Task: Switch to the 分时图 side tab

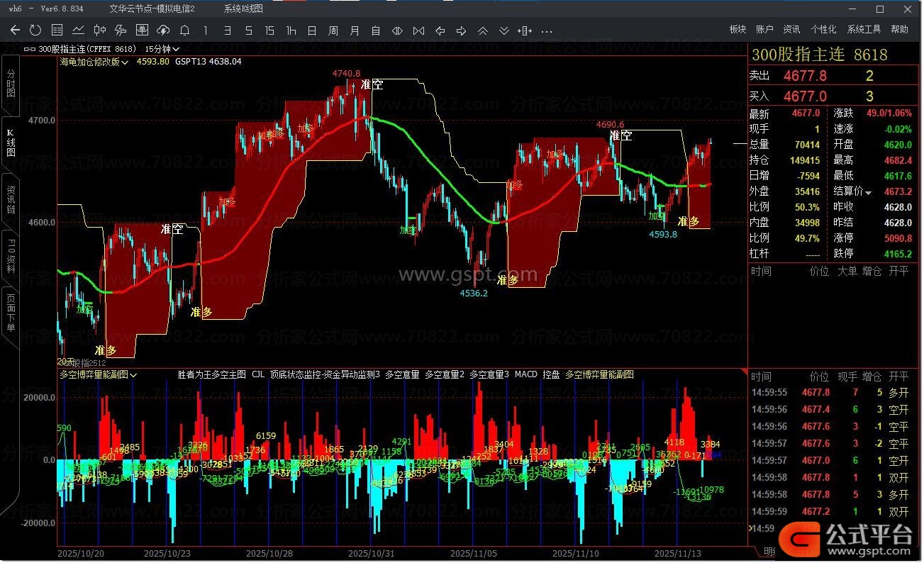Action: (11, 84)
